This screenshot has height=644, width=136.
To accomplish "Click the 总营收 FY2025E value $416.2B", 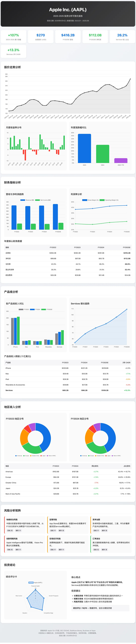I will (x=127, y=253).
